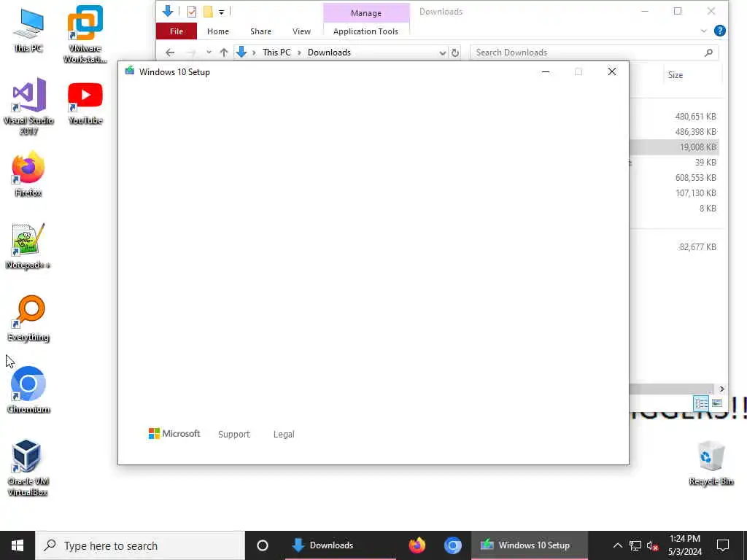
Task: Open the Legal link in Setup
Action: click(284, 435)
